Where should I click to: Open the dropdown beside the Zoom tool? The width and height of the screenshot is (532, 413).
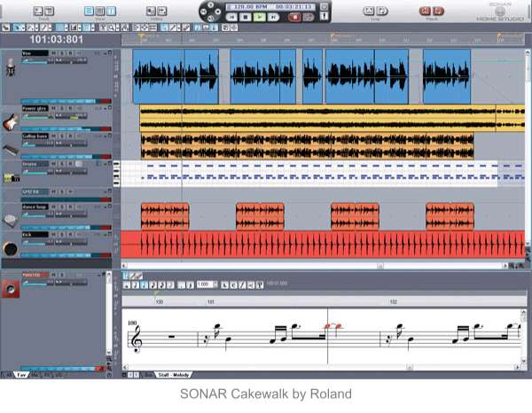[117, 27]
